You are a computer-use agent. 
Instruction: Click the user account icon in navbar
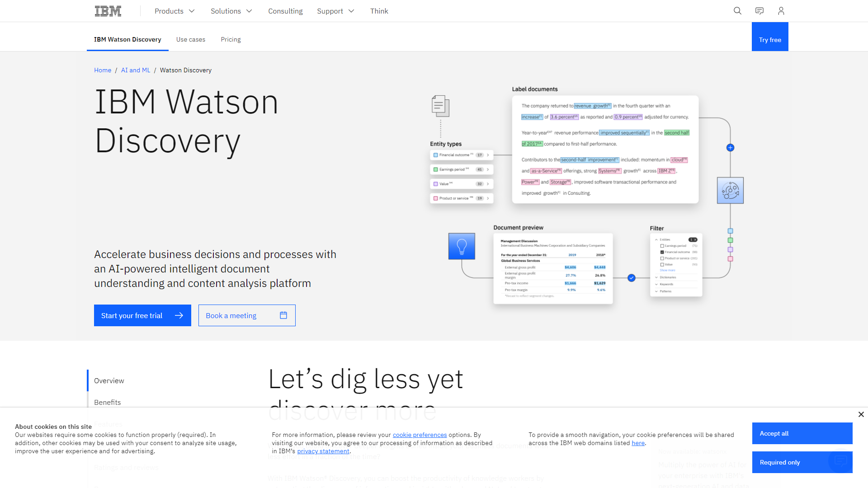coord(781,11)
